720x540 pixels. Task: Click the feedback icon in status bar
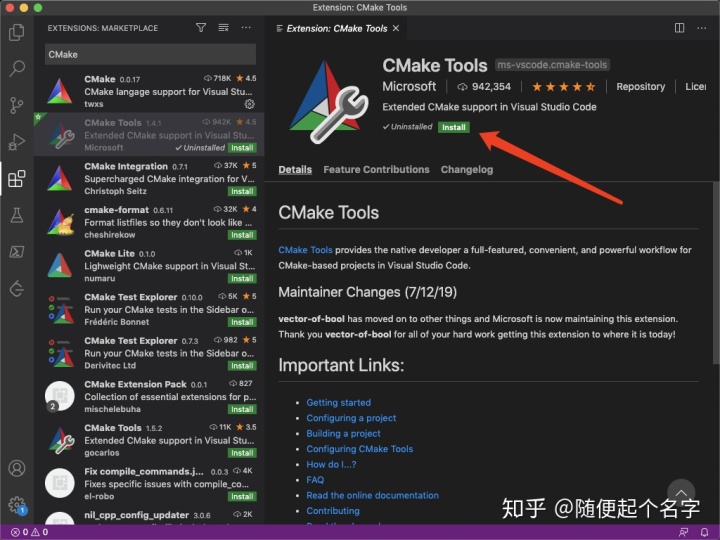click(683, 532)
